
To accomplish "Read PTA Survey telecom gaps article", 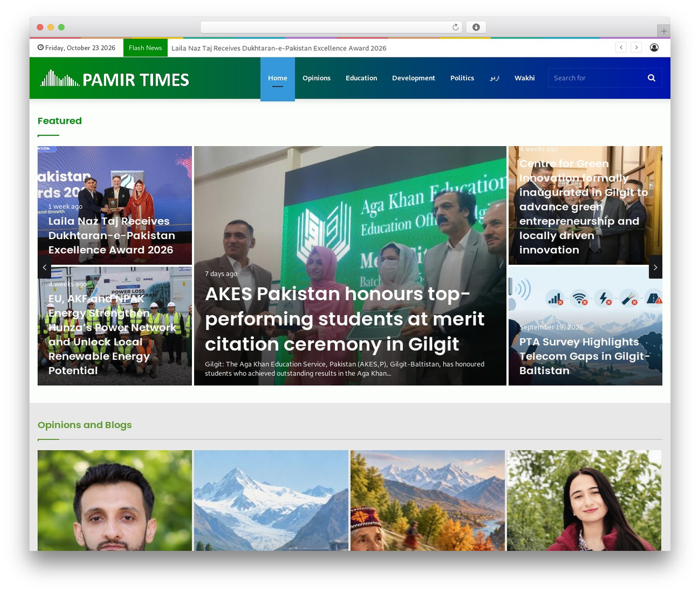I will pyautogui.click(x=585, y=356).
